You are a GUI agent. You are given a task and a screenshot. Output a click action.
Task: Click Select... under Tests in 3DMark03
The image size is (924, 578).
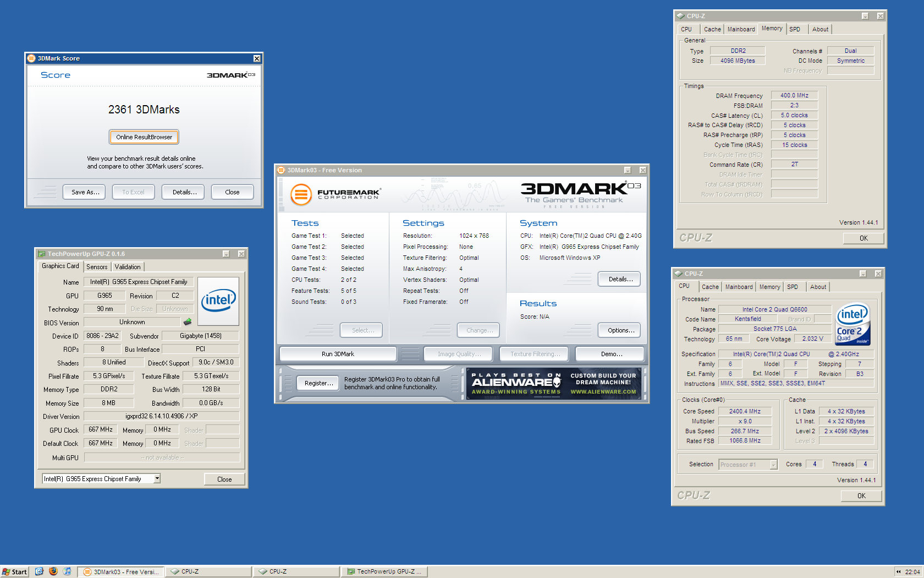(361, 330)
